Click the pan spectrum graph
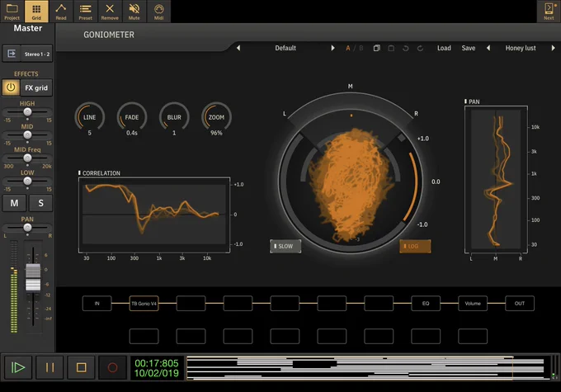561x392 pixels. pos(496,179)
